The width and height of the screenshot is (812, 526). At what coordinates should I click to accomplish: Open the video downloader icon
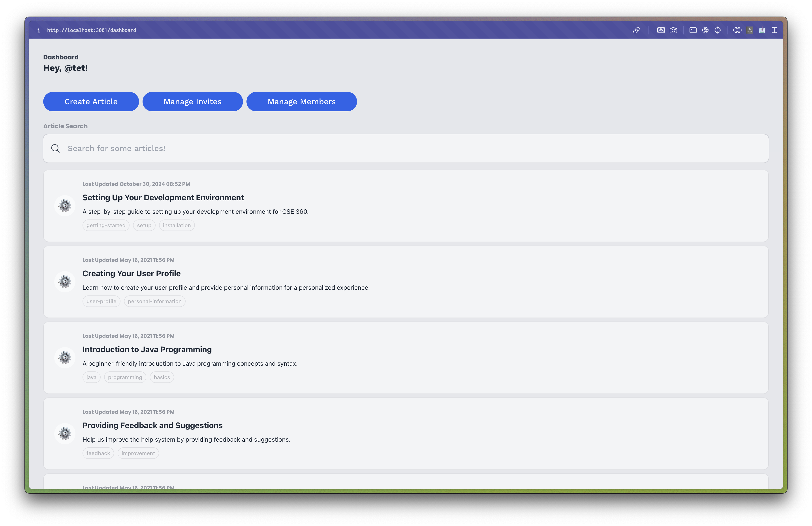point(762,30)
